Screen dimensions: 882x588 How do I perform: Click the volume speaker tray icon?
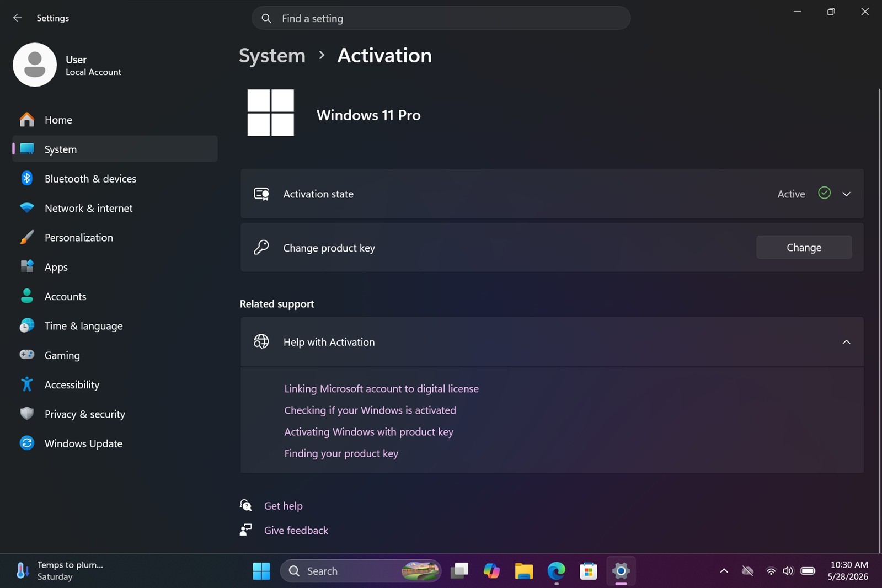click(x=788, y=571)
